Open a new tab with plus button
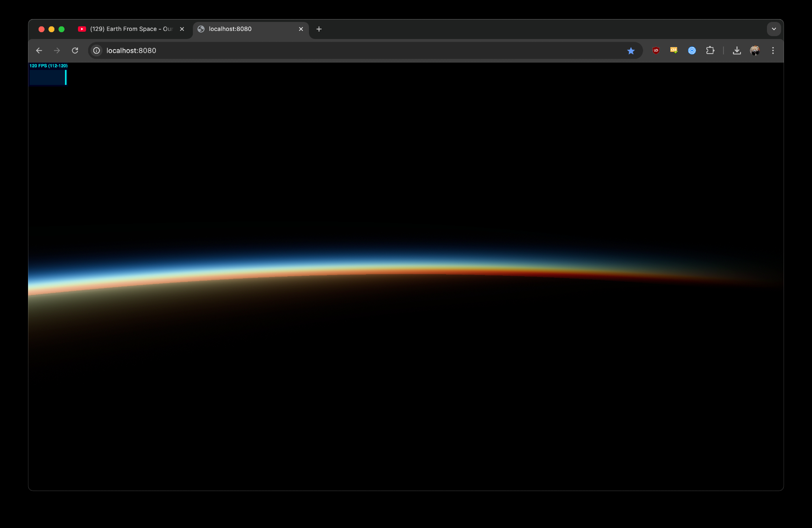812x528 pixels. click(x=319, y=29)
